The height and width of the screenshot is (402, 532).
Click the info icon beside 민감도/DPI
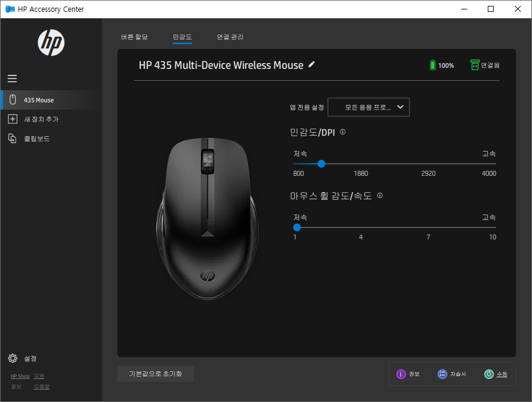[343, 132]
